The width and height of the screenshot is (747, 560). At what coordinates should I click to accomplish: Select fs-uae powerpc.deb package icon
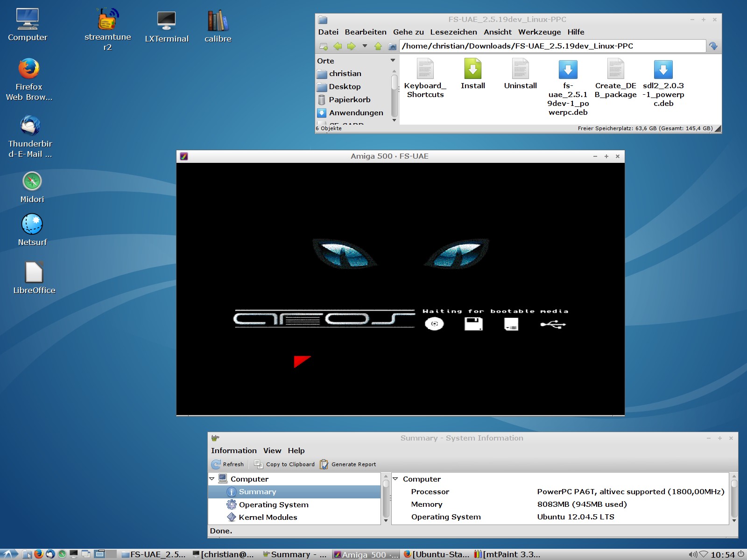coord(568,70)
